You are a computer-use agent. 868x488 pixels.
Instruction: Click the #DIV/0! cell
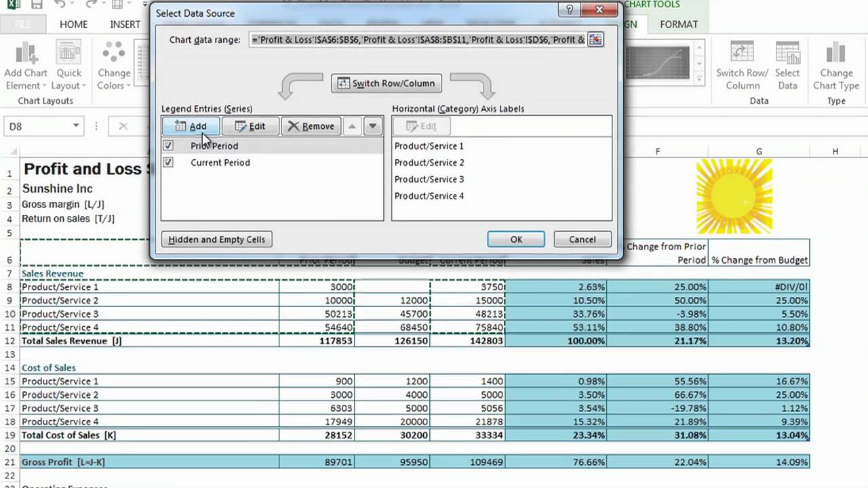click(x=759, y=287)
